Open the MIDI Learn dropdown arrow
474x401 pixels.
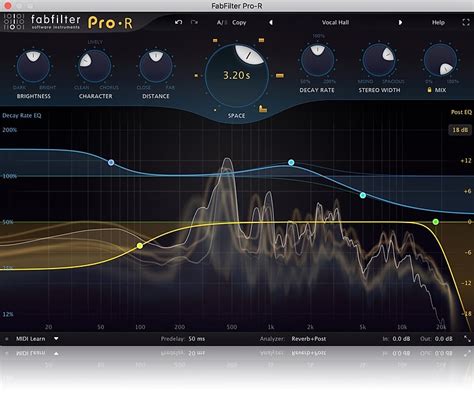click(56, 339)
